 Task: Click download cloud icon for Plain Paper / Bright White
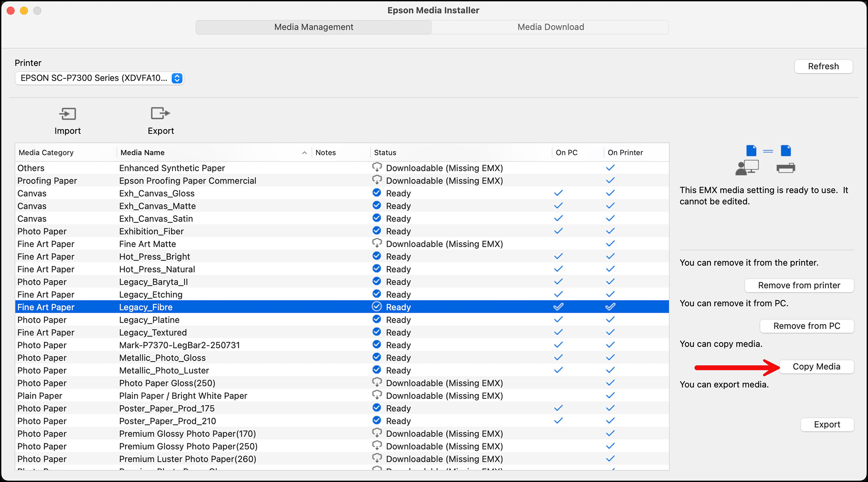point(377,395)
